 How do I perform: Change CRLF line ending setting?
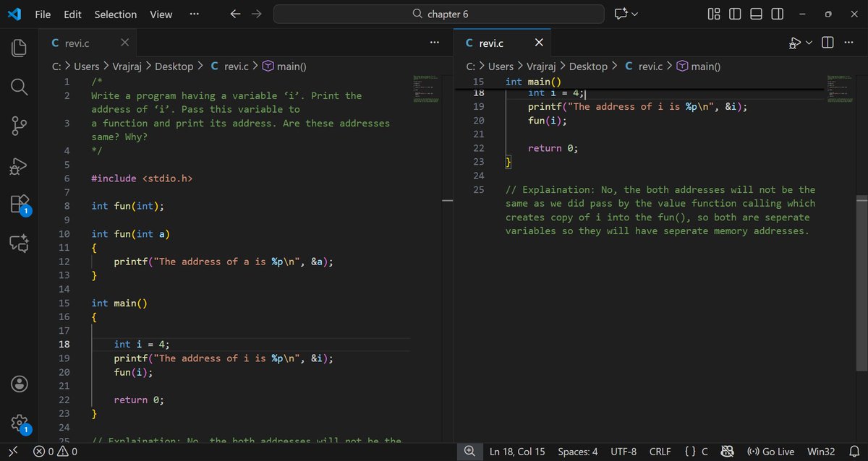(660, 452)
